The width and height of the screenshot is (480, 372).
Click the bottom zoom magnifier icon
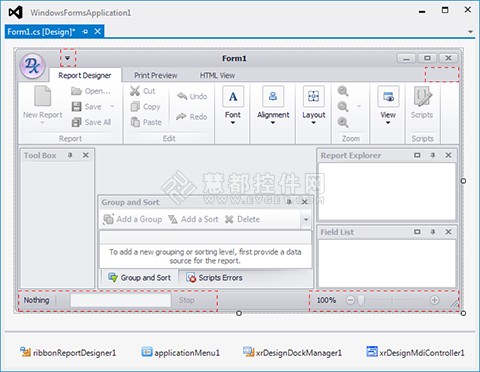click(343, 122)
